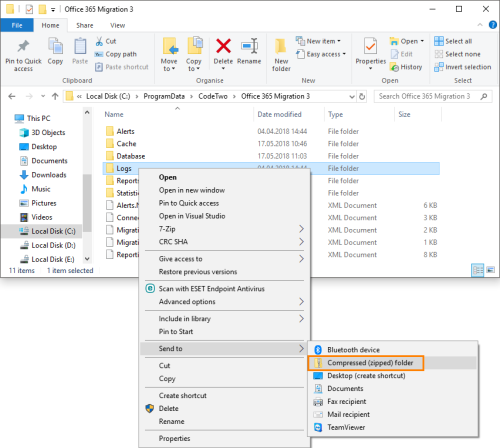Open recent locations dropdown arrow

43,96
